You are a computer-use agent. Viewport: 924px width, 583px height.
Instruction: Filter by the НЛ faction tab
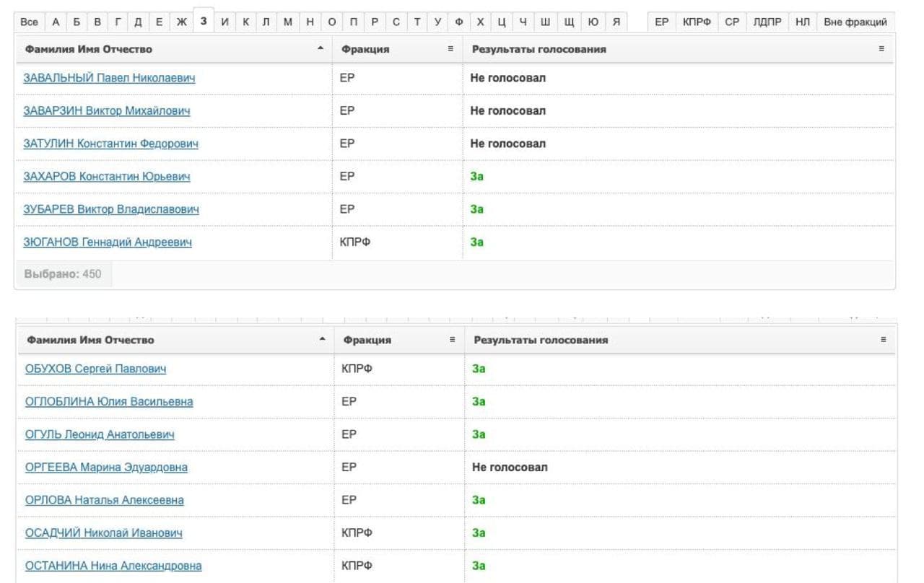[803, 22]
